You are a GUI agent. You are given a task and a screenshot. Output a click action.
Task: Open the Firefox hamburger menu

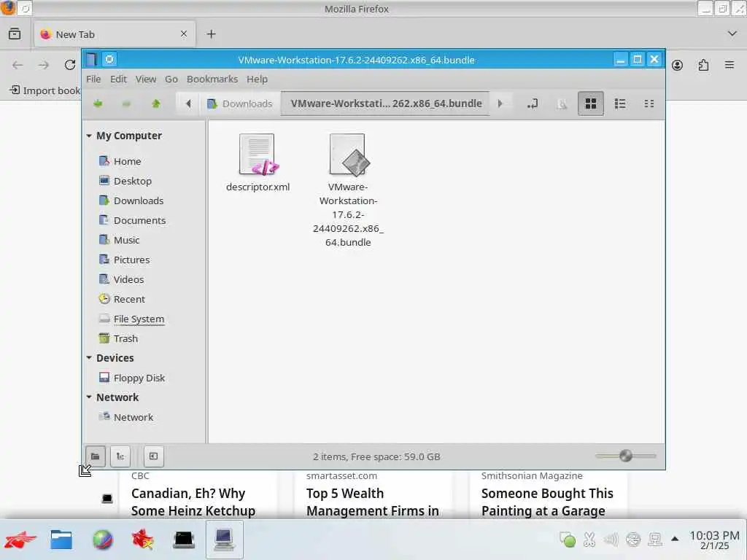click(729, 65)
